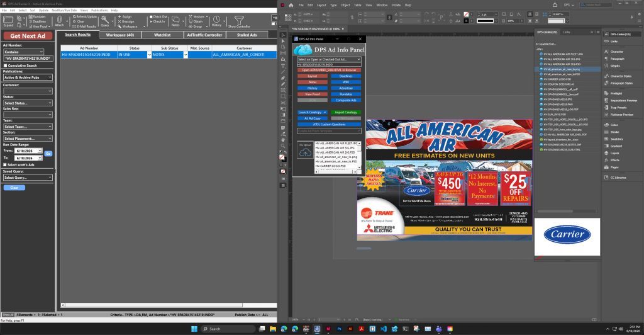644x335 pixels.
Task: Open the Character panel icon in InDesign
Action: pyautogui.click(x=606, y=52)
